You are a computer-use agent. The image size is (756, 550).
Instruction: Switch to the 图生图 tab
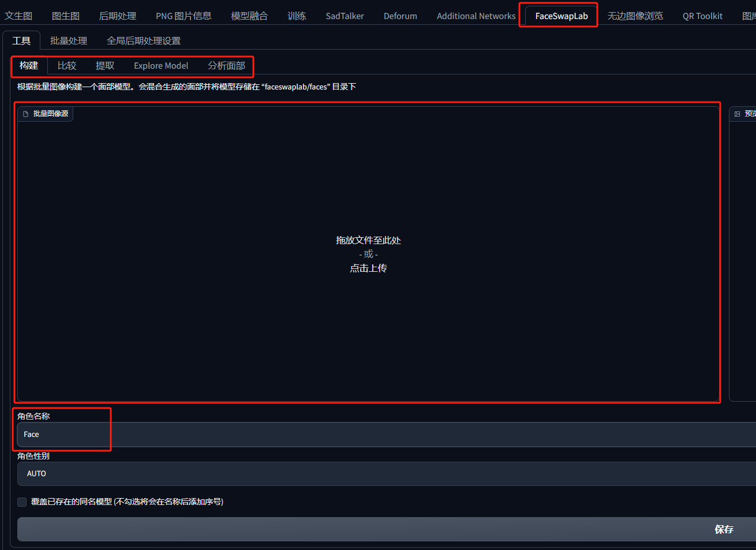66,16
